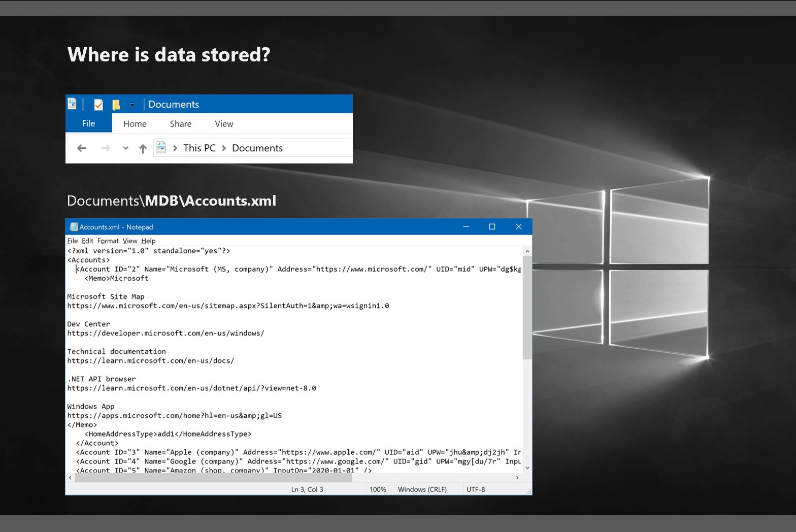Screen dimensions: 796x532
Task: Click the horizontal scrollbar left arrow in Notepad
Action: (x=70, y=478)
